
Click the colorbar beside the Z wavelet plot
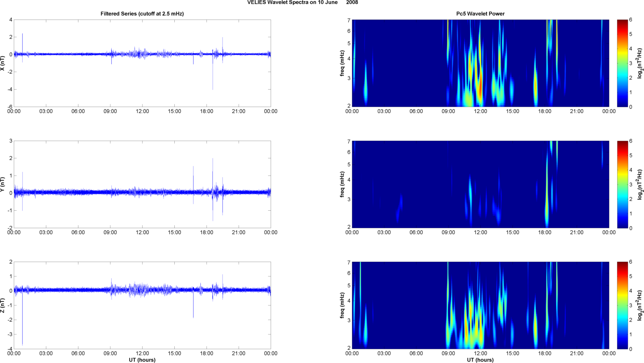tap(622, 305)
